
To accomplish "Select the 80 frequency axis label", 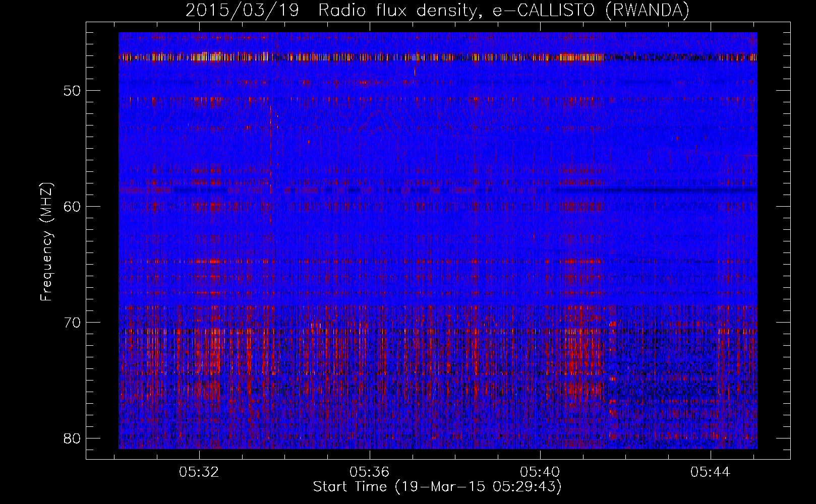I will (x=73, y=438).
